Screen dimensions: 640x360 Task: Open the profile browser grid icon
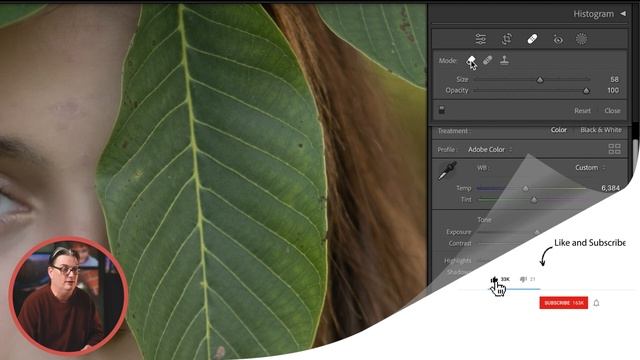point(614,149)
